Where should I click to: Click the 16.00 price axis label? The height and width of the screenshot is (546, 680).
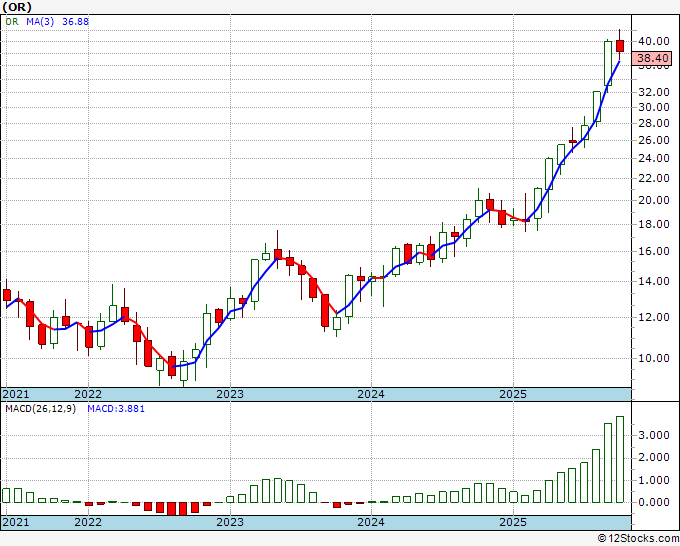(653, 252)
